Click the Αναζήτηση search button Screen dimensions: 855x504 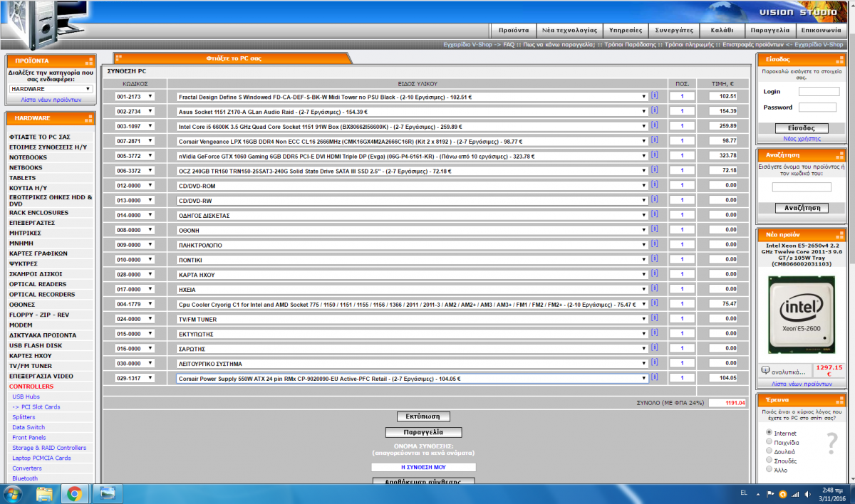click(802, 208)
